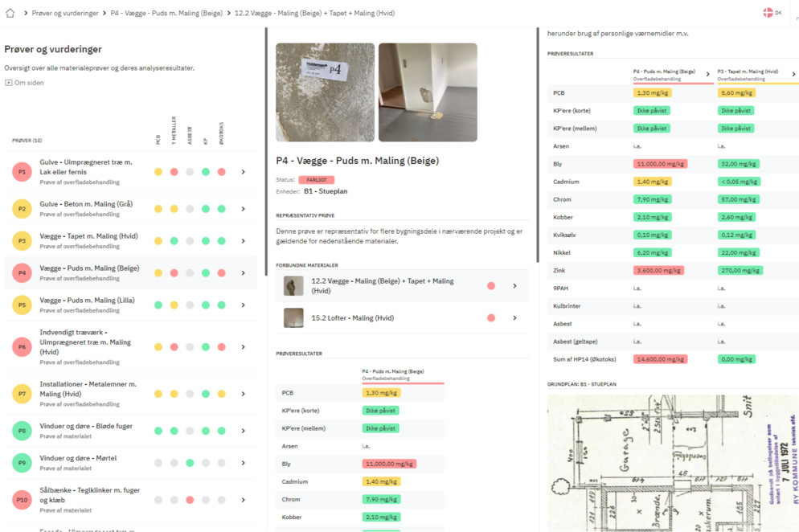
Task: Expand row Vægge - Puds m. Maling (Lilla) chevron
Action: (x=243, y=305)
